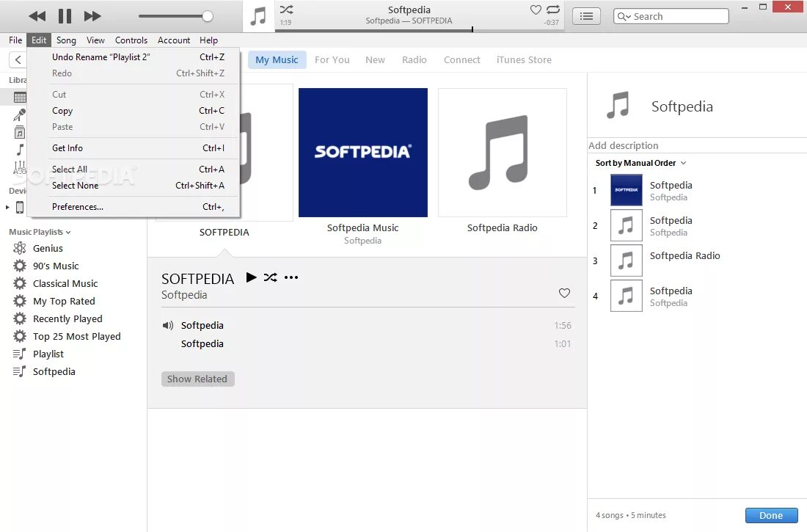Switch to the For You tab
The height and width of the screenshot is (532, 807).
point(332,59)
